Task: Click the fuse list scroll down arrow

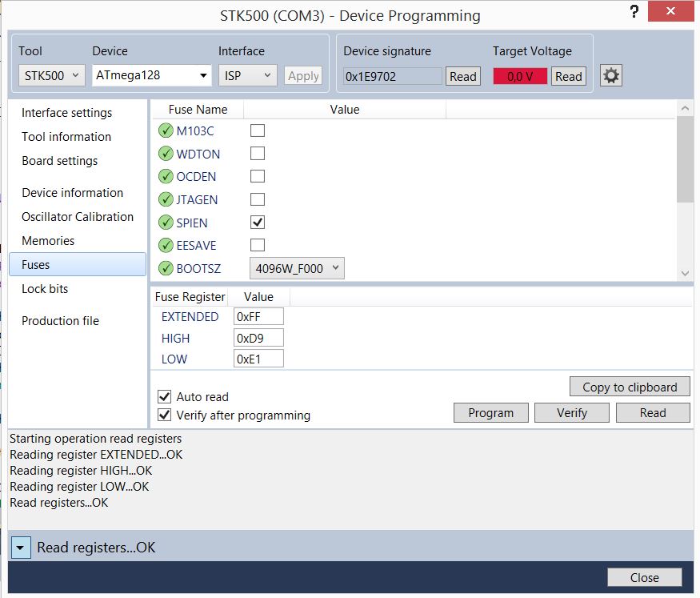Action: pos(685,273)
